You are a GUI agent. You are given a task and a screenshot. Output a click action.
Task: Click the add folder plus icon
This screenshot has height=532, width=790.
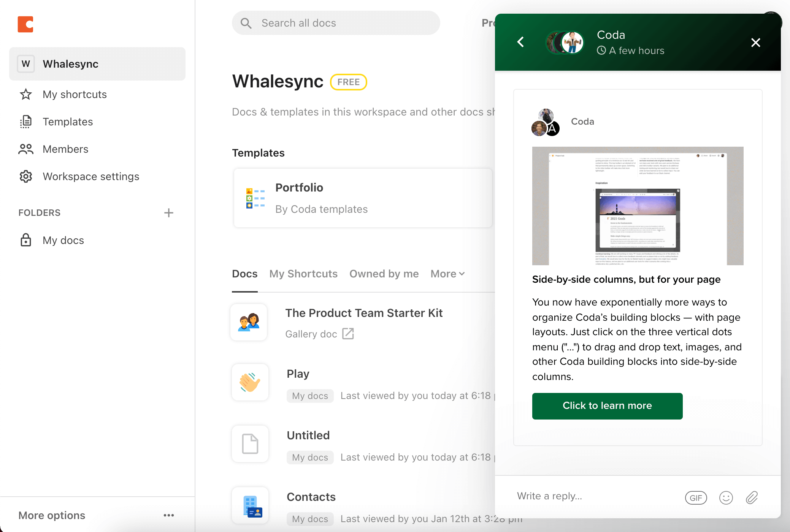click(x=168, y=213)
